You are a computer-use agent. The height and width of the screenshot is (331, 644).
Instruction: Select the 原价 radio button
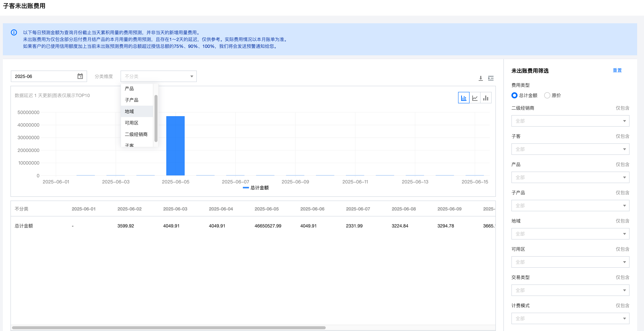point(547,95)
